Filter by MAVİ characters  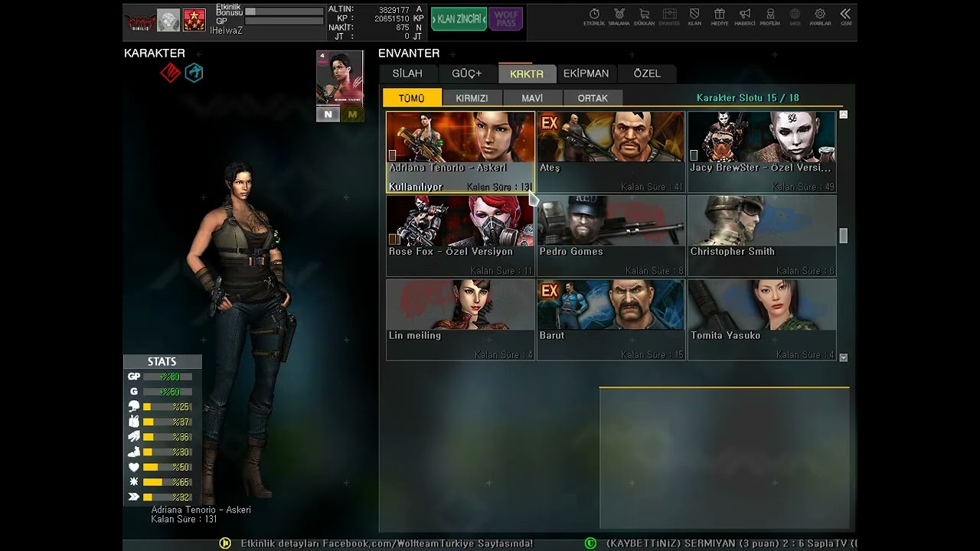coord(532,98)
